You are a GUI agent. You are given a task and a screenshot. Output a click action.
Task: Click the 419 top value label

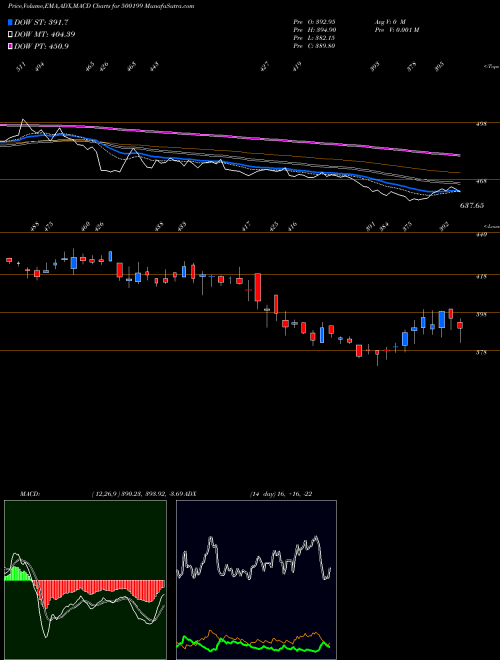(298, 67)
